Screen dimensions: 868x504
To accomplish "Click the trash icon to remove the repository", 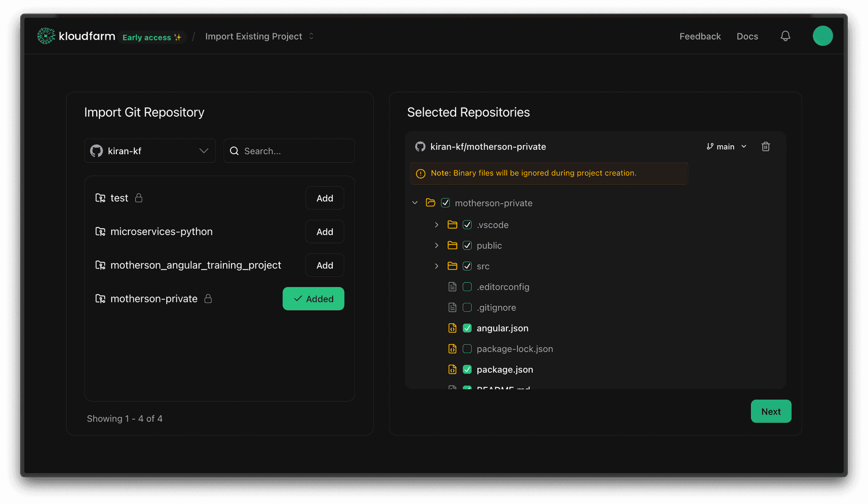I will [x=766, y=146].
